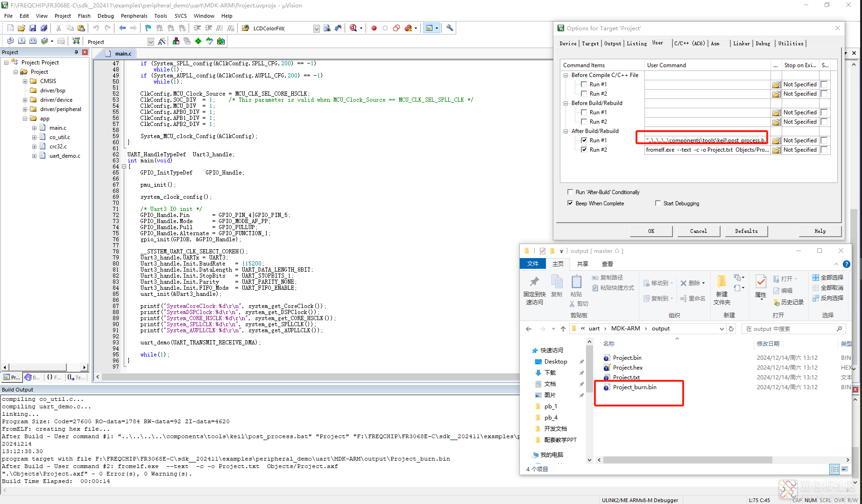Click the Explorer help question mark icon
This screenshot has height=504, width=862.
846,264
